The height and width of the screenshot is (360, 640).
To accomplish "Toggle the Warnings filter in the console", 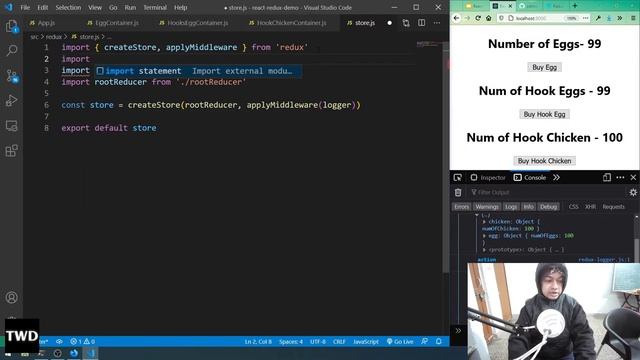I will [487, 207].
